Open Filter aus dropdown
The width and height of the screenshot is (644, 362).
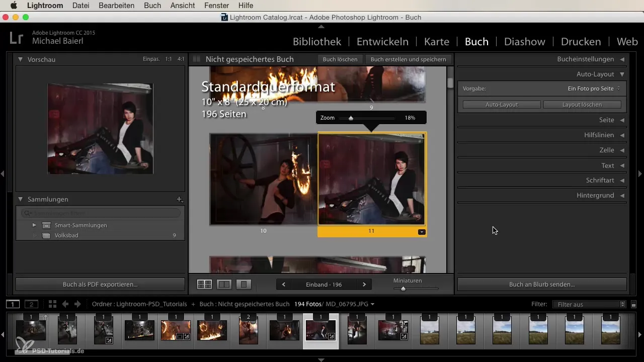tap(589, 304)
